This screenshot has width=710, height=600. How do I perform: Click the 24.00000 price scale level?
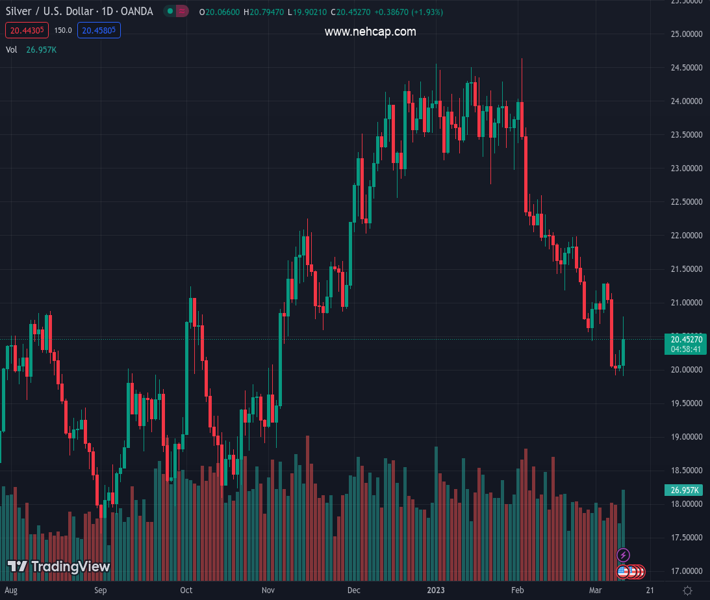[684, 101]
